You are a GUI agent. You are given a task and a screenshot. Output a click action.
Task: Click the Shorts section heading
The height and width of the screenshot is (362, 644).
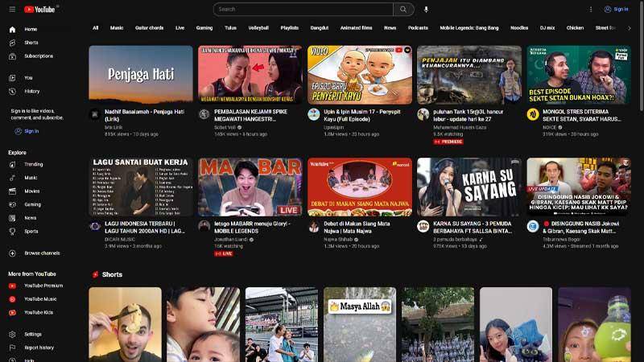(x=112, y=274)
